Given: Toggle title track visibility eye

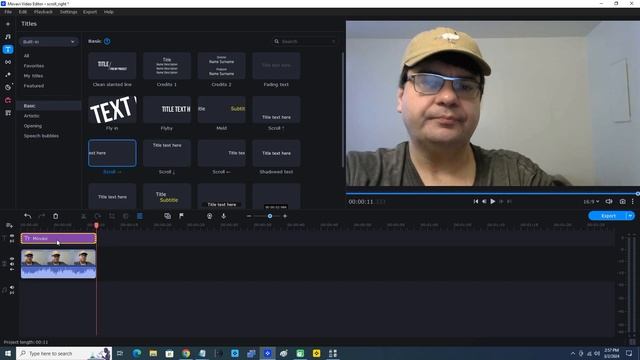Looking at the screenshot, I should 12,236.
